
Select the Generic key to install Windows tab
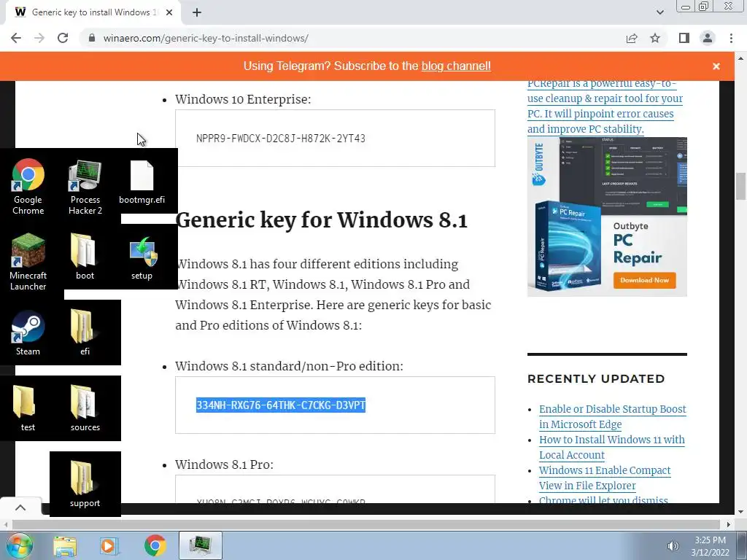tap(93, 12)
